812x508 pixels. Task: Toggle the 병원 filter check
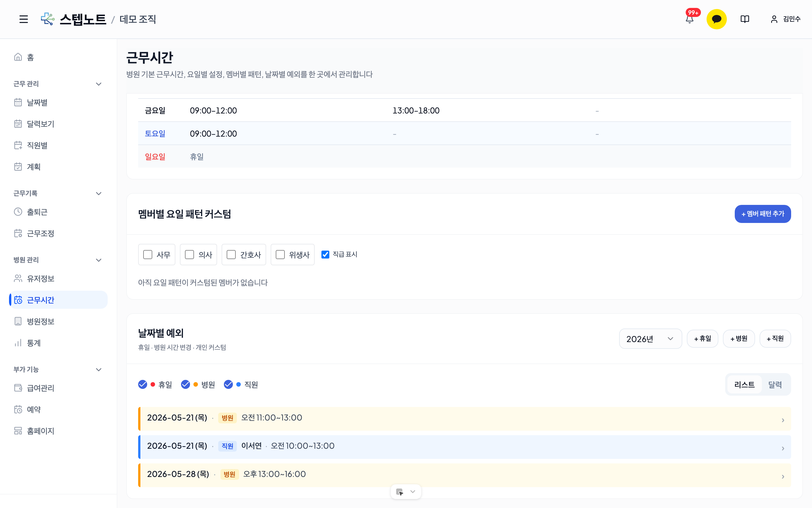[x=186, y=384]
